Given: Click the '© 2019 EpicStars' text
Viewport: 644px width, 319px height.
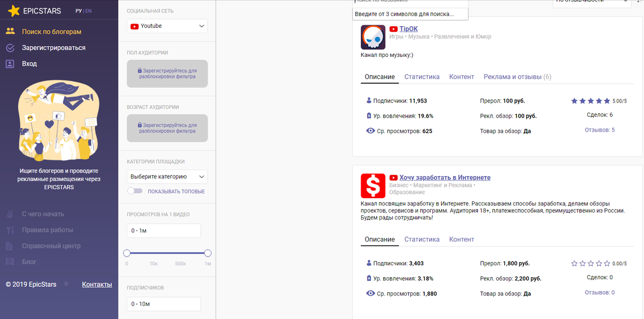Looking at the screenshot, I should click(32, 284).
